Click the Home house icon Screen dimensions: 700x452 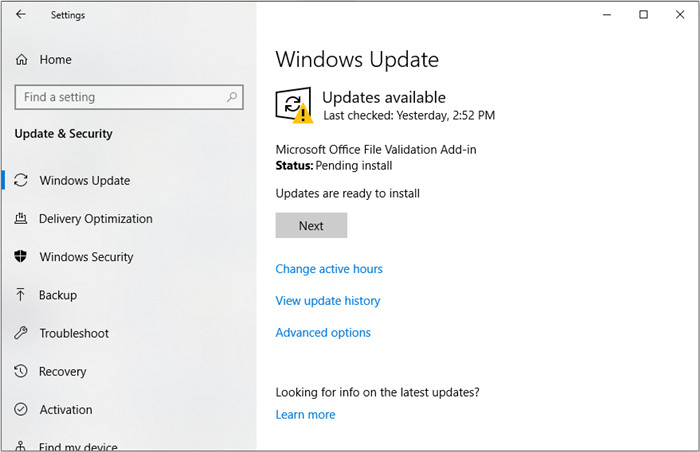point(21,59)
